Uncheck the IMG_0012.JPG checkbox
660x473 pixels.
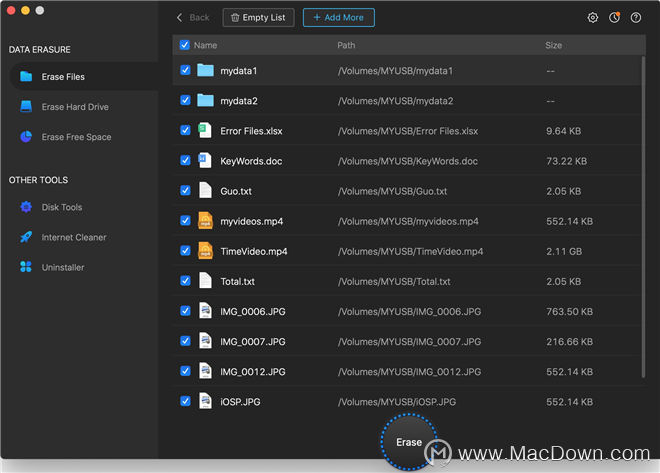pos(185,371)
